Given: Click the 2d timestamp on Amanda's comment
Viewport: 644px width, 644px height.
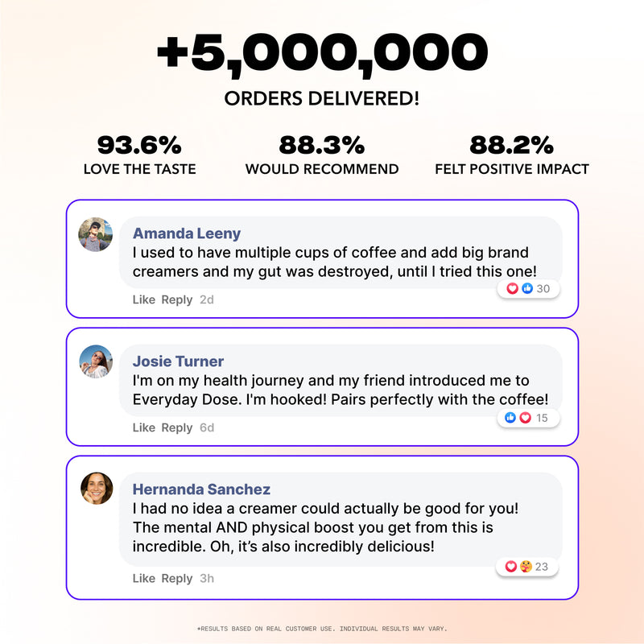Looking at the screenshot, I should tap(207, 299).
